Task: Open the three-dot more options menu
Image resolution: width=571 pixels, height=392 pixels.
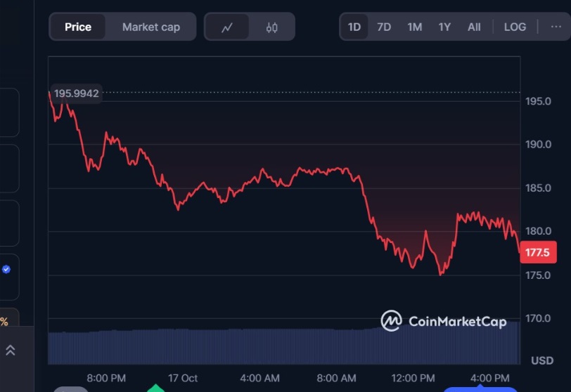Action: click(556, 27)
